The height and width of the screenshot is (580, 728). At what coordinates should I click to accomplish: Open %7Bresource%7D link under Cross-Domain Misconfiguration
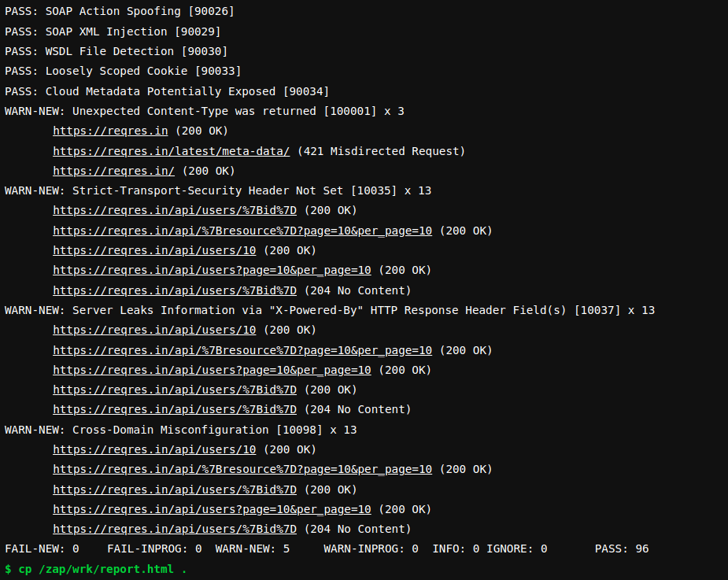tap(242, 469)
